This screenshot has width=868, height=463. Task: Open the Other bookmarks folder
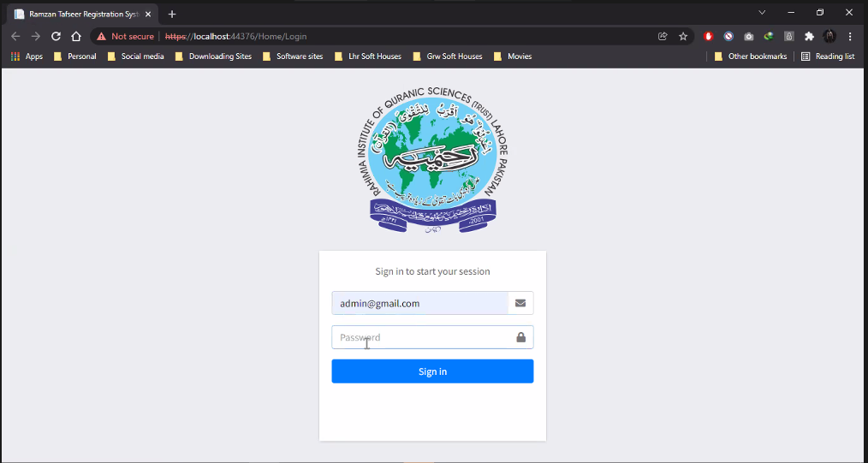coord(751,56)
